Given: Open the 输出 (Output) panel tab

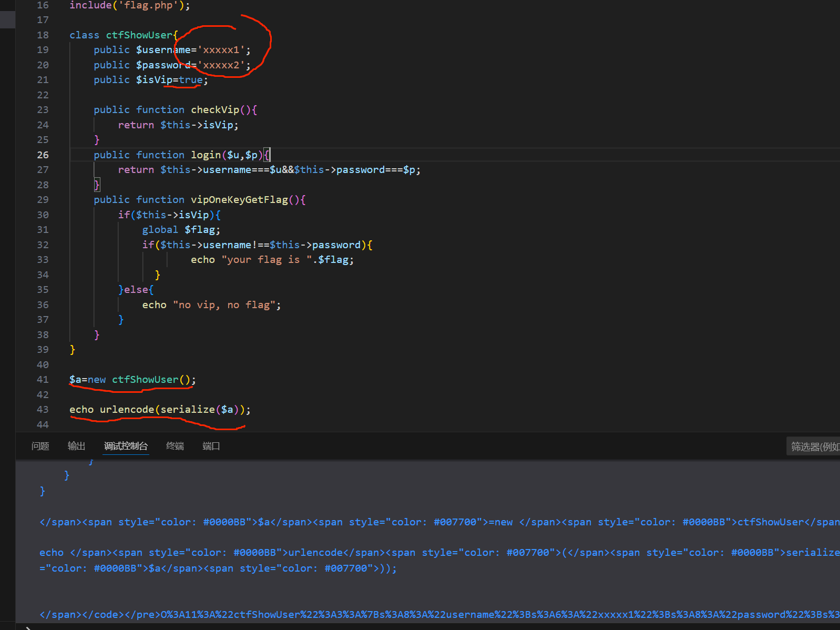Looking at the screenshot, I should (x=76, y=446).
